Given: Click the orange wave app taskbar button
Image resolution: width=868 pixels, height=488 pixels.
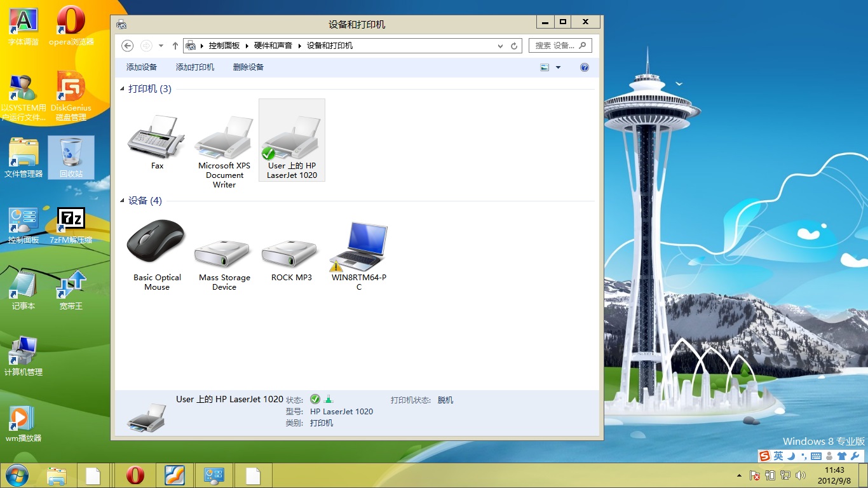Looking at the screenshot, I should pos(175,475).
